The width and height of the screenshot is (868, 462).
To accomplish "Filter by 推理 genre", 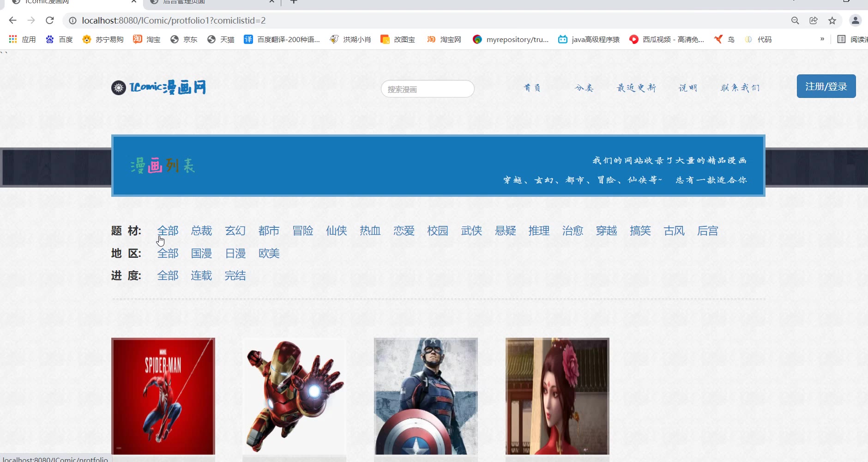I will tap(539, 231).
